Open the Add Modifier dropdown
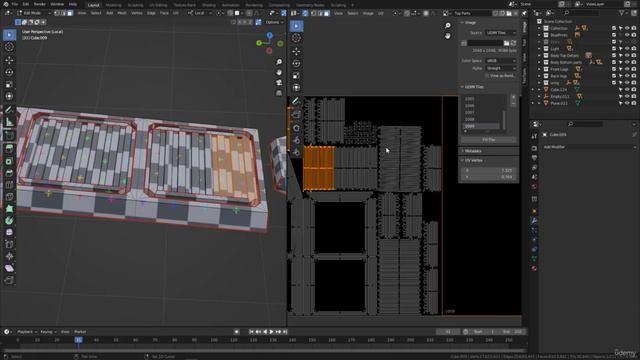Image resolution: width=640 pixels, height=360 pixels. click(589, 147)
